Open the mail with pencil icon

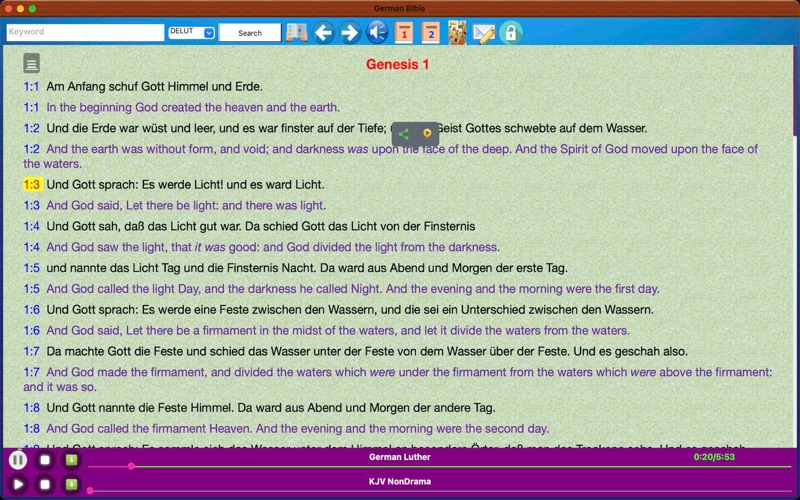point(484,33)
